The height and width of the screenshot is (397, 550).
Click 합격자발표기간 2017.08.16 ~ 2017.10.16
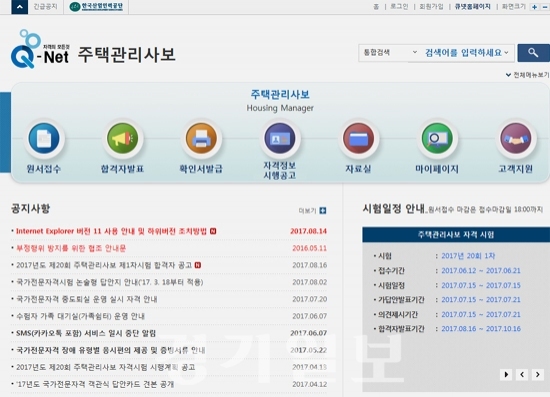pos(481,329)
